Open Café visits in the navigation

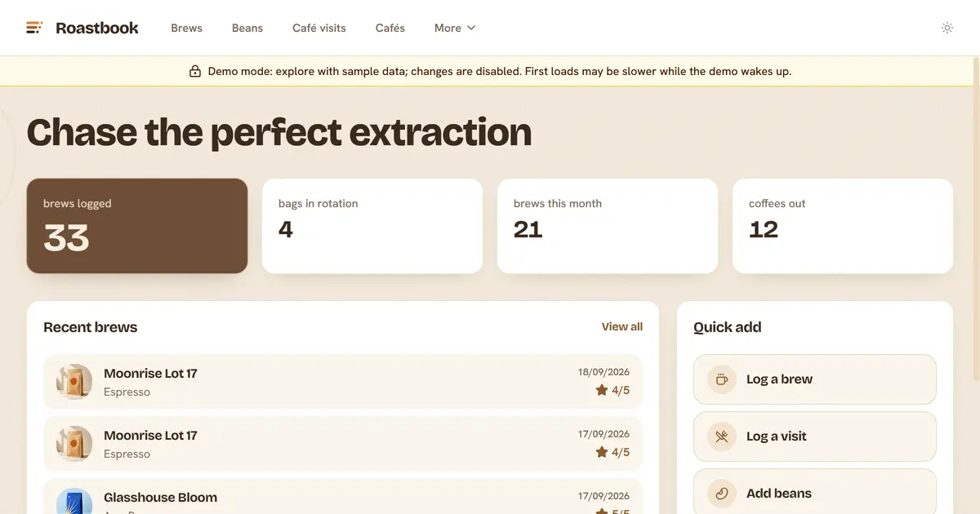(319, 28)
